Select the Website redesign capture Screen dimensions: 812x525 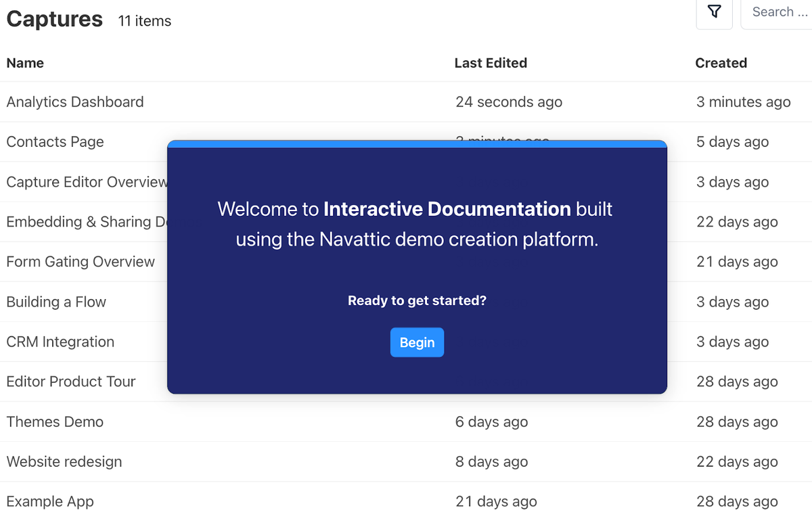(x=64, y=461)
